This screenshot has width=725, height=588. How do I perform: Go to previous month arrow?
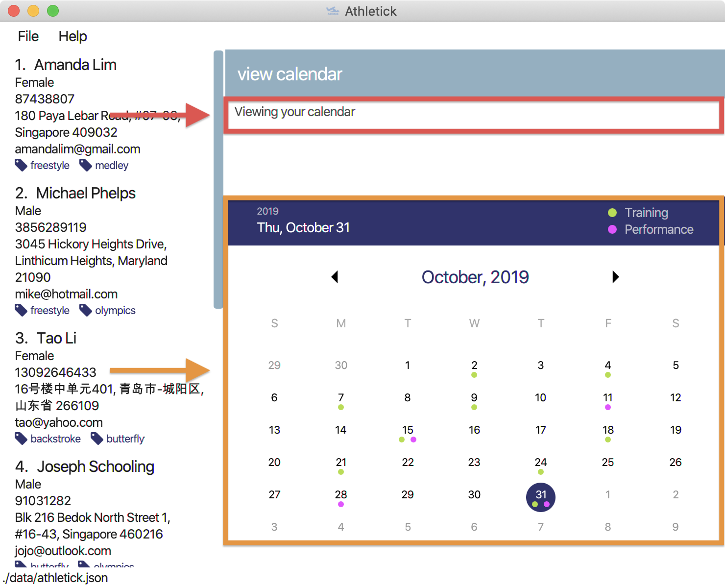[x=335, y=277]
